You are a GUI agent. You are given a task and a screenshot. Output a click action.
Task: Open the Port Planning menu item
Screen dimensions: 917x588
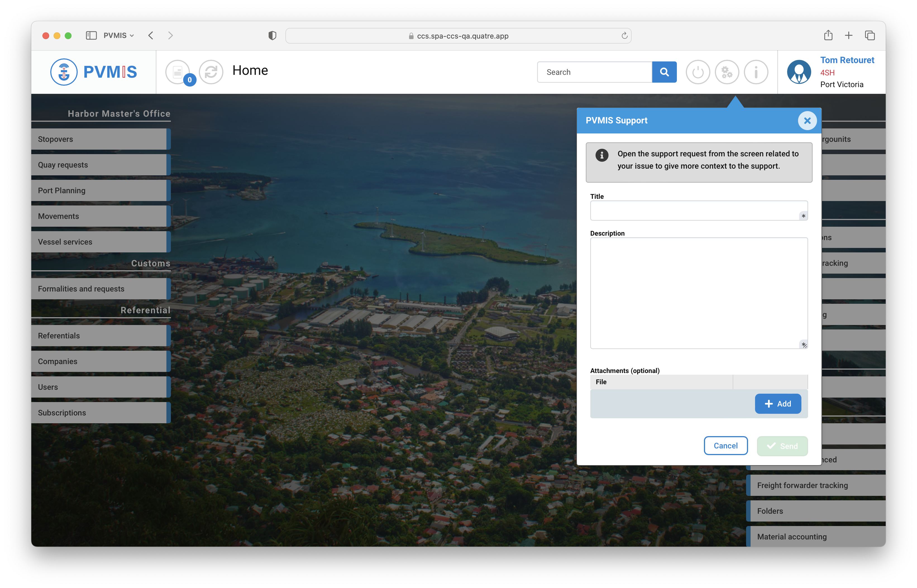pyautogui.click(x=99, y=190)
